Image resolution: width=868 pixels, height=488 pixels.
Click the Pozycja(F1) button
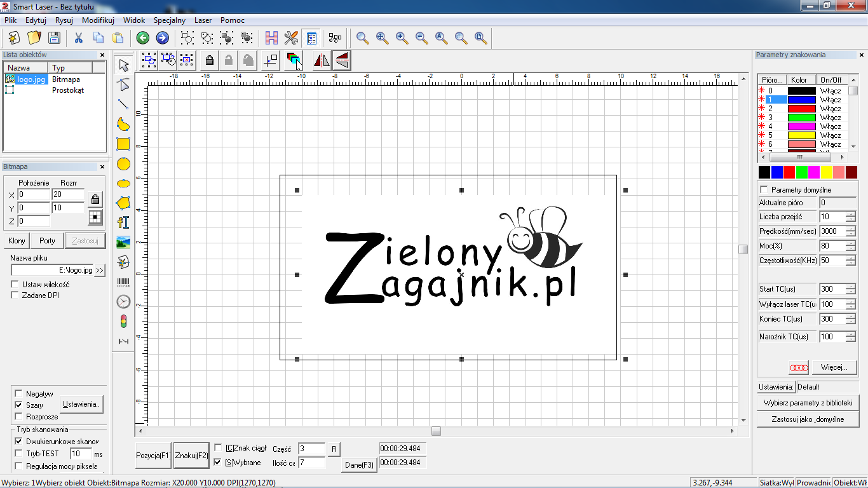(x=153, y=455)
